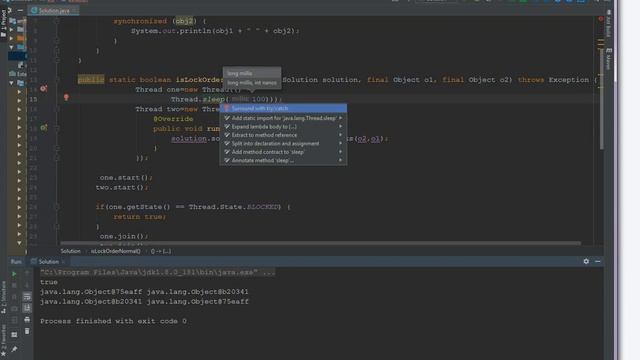Screen dimensions: 640x360
Task: Click java.exe command line in console
Action: (x=158, y=272)
